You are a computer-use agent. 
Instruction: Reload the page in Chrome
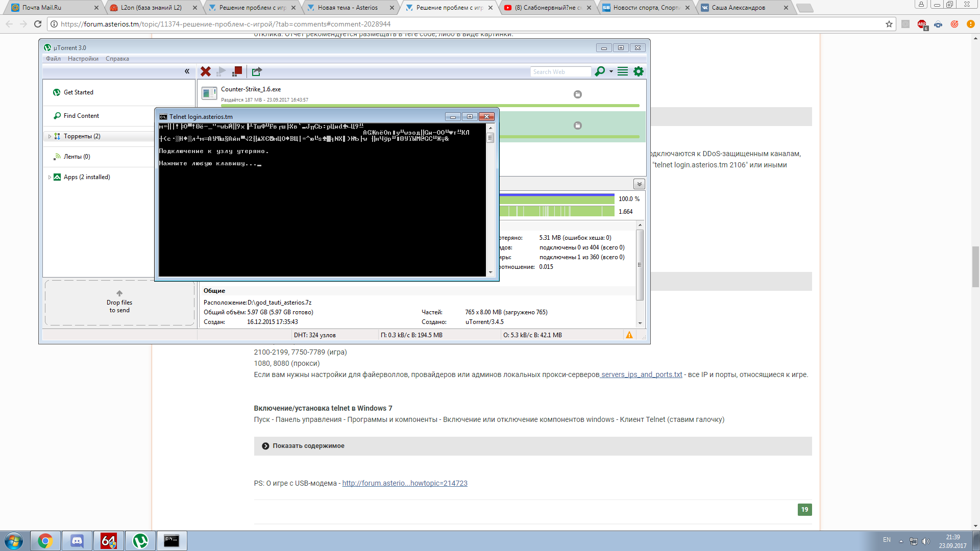[x=38, y=24]
